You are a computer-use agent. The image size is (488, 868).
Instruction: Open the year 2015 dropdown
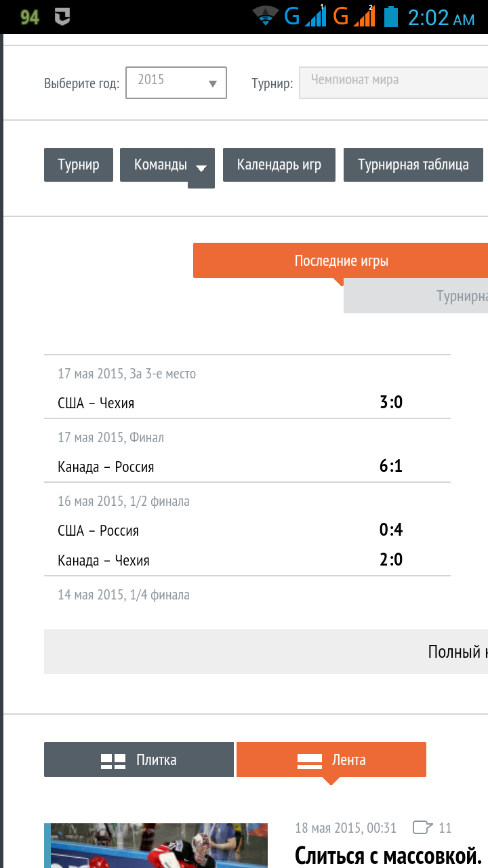click(176, 83)
